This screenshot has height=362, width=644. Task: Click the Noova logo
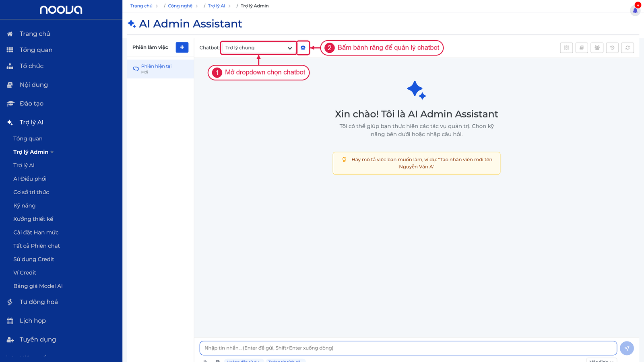tap(61, 10)
